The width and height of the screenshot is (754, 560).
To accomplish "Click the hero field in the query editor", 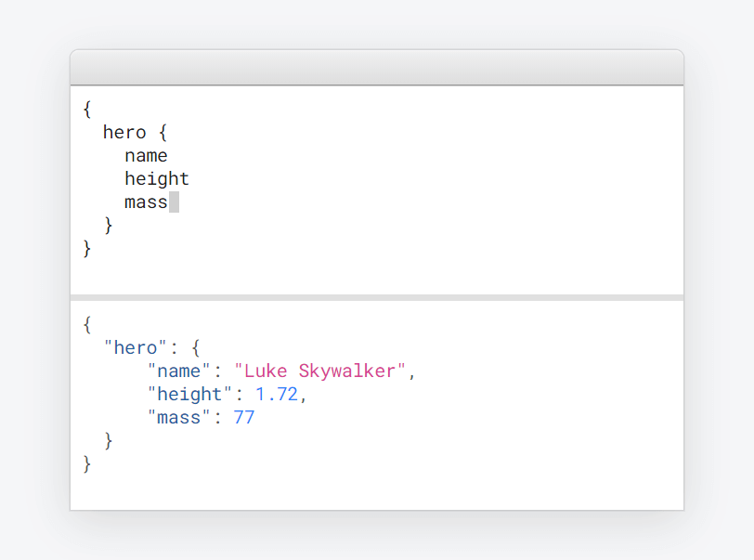I will click(x=124, y=132).
